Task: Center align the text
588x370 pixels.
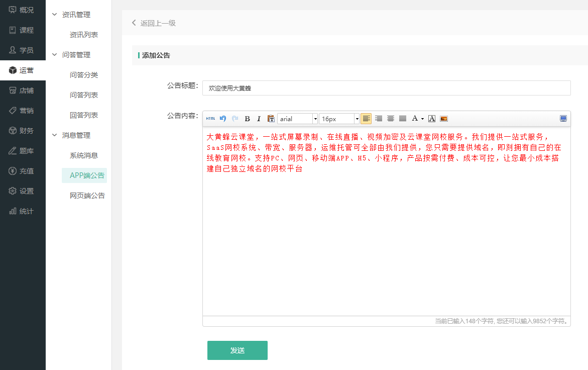Action: [x=391, y=119]
